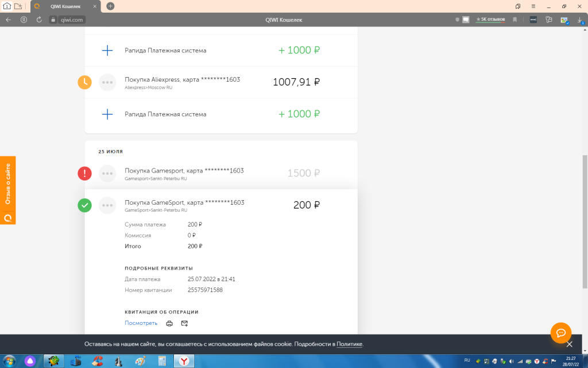Viewport: 588px width, 368px height.
Task: Click the Protect shield icon in the address bar
Action: coord(457,20)
